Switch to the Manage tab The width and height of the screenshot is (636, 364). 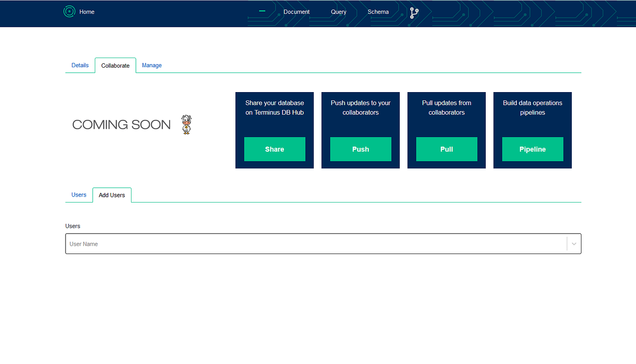pyautogui.click(x=152, y=65)
